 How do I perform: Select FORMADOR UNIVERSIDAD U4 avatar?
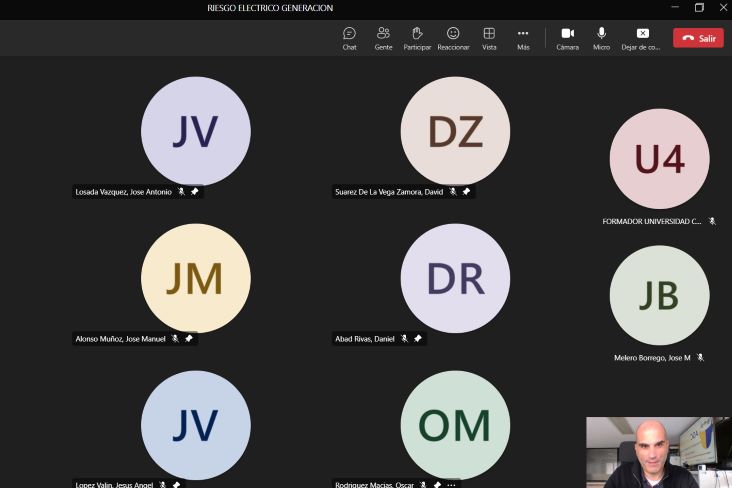[x=660, y=159]
